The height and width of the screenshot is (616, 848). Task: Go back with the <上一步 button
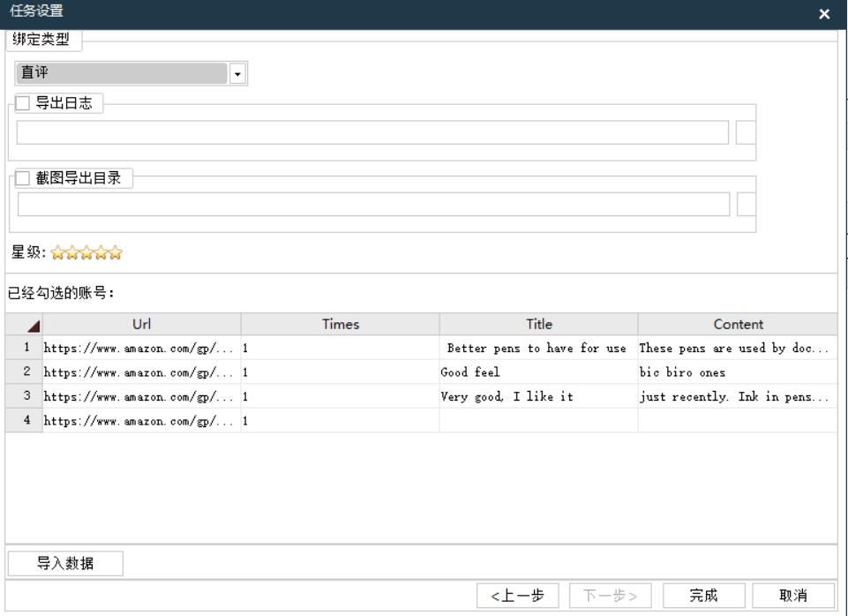click(x=518, y=596)
